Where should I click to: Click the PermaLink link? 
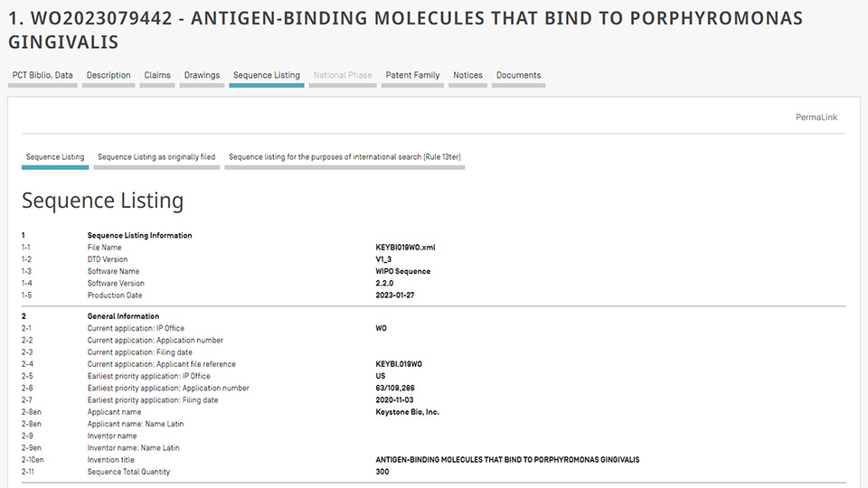816,117
